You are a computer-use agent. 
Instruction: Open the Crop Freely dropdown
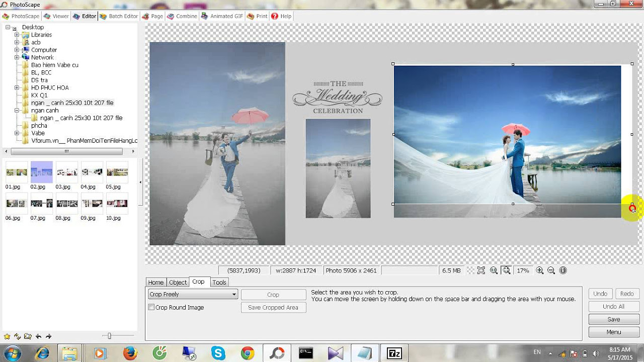192,295
